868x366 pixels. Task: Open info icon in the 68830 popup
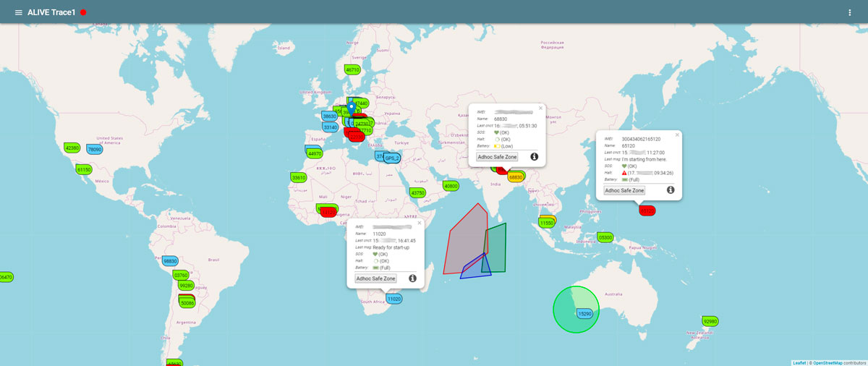(535, 156)
